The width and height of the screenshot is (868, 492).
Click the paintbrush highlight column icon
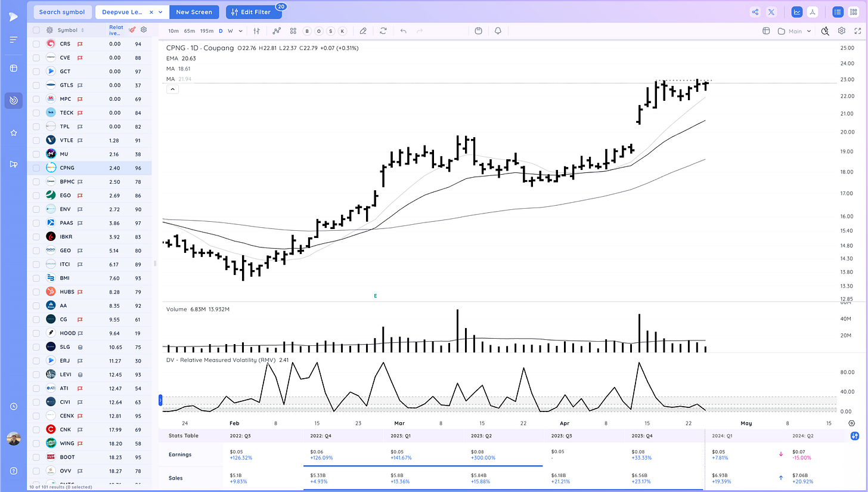coord(132,30)
